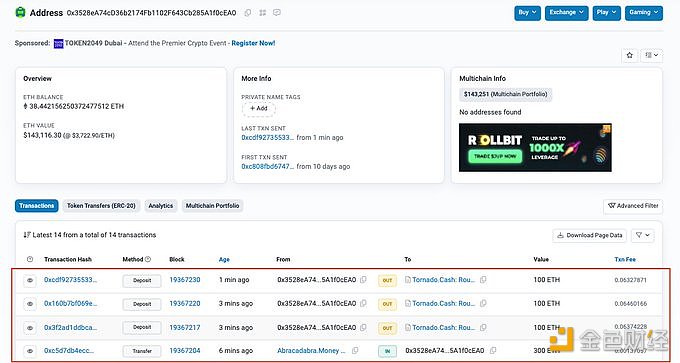
Task: Open the filter funnel dropdown
Action: [643, 235]
